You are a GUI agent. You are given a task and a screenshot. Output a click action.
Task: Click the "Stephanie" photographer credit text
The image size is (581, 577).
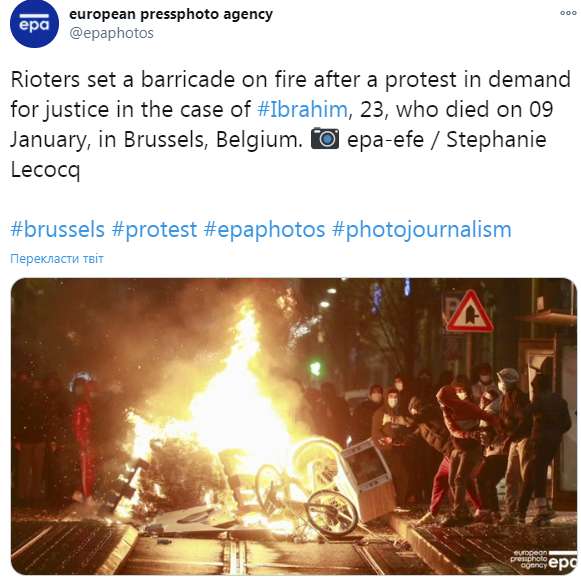[x=497, y=140]
